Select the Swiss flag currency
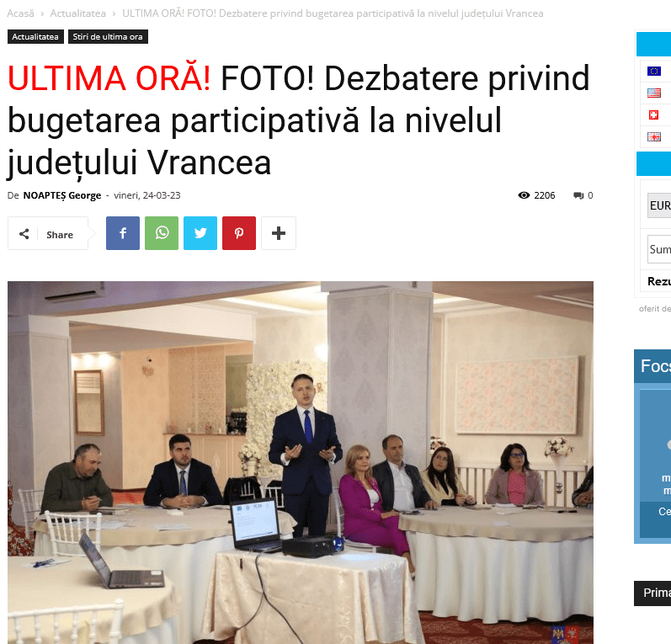This screenshot has height=644, width=671. 653,114
